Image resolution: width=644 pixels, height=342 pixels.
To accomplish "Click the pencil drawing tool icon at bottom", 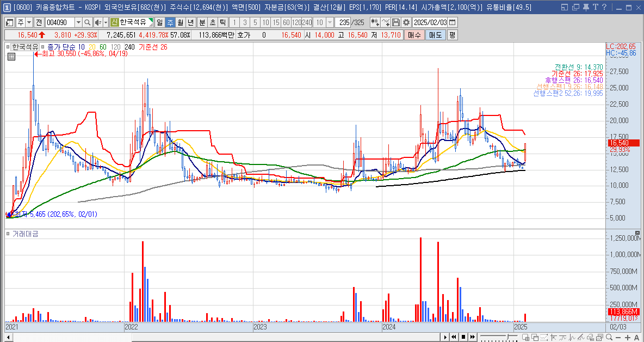I will point(581,338).
